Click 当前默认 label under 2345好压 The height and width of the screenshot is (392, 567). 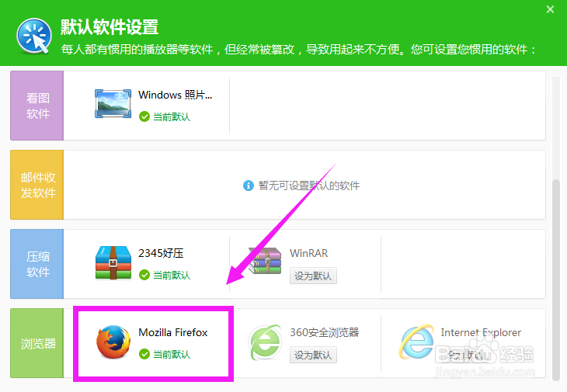172,275
